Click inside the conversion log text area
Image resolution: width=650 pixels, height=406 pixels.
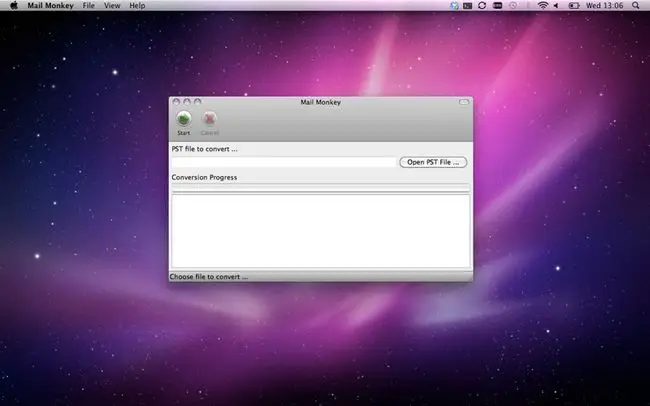pyautogui.click(x=321, y=231)
